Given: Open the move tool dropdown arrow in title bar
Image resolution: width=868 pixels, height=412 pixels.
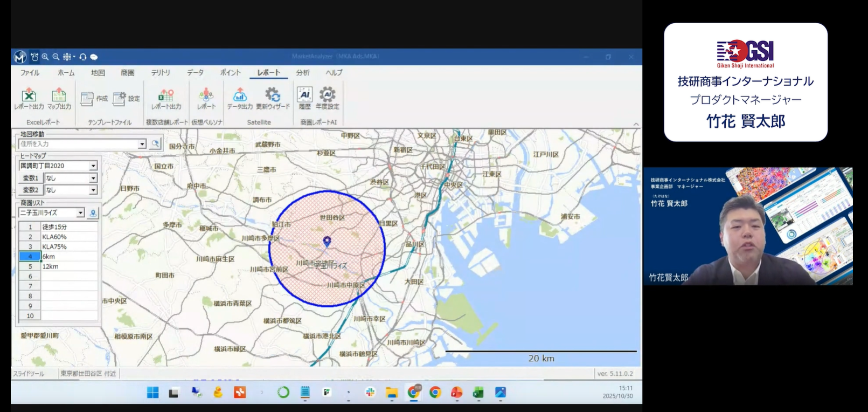Looking at the screenshot, I should [74, 57].
